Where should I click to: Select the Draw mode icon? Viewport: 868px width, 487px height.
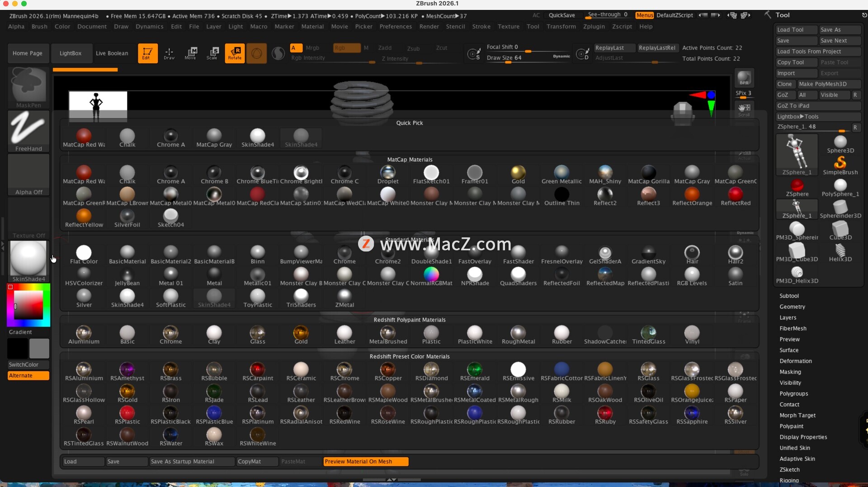(169, 53)
